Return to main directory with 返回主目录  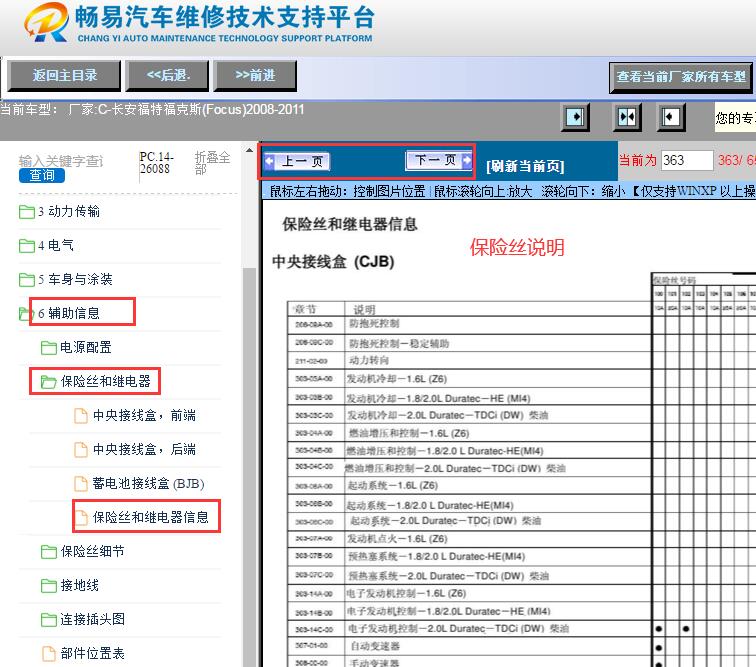coord(64,76)
